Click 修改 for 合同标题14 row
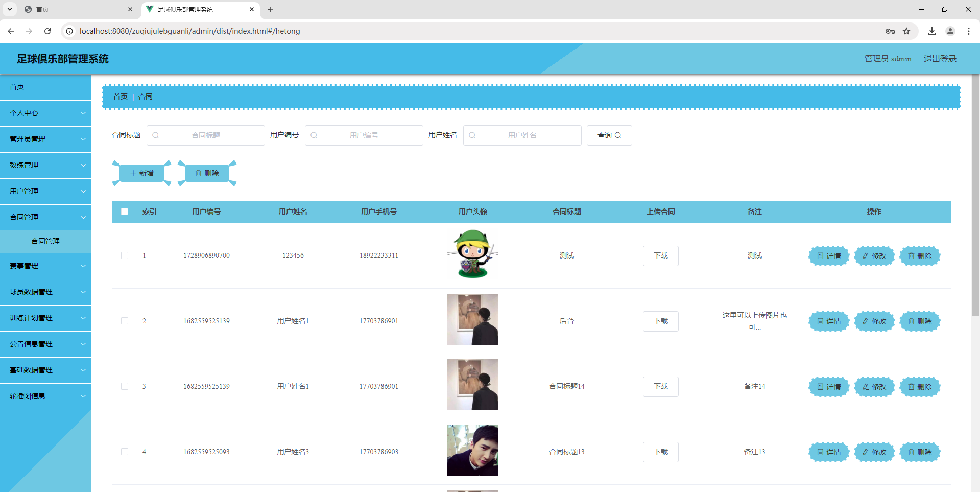This screenshot has width=980, height=492. pos(874,387)
